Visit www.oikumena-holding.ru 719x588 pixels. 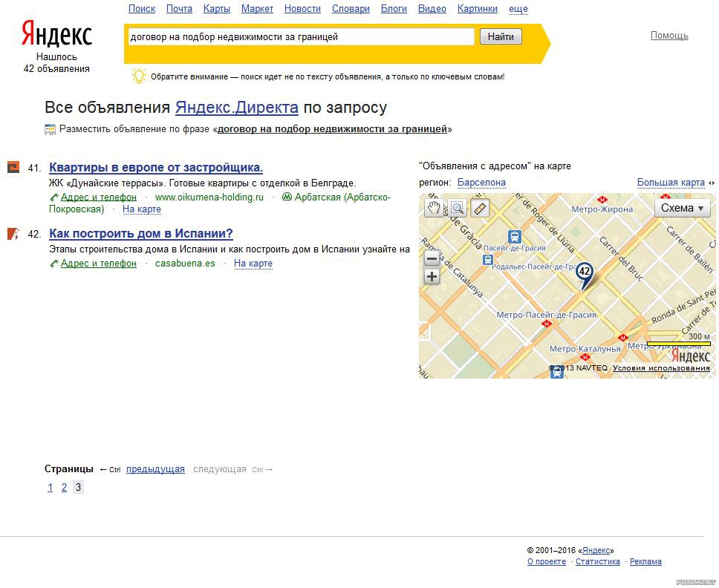[209, 197]
